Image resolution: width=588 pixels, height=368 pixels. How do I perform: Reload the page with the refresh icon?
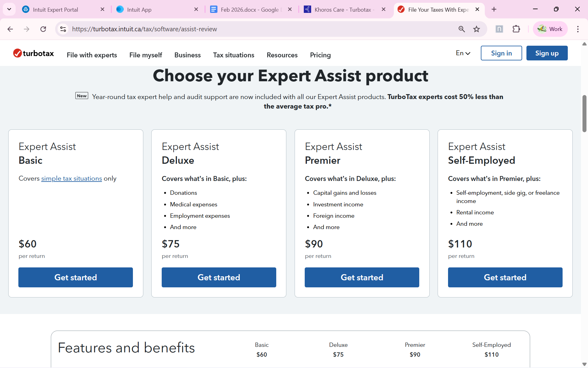click(x=43, y=29)
